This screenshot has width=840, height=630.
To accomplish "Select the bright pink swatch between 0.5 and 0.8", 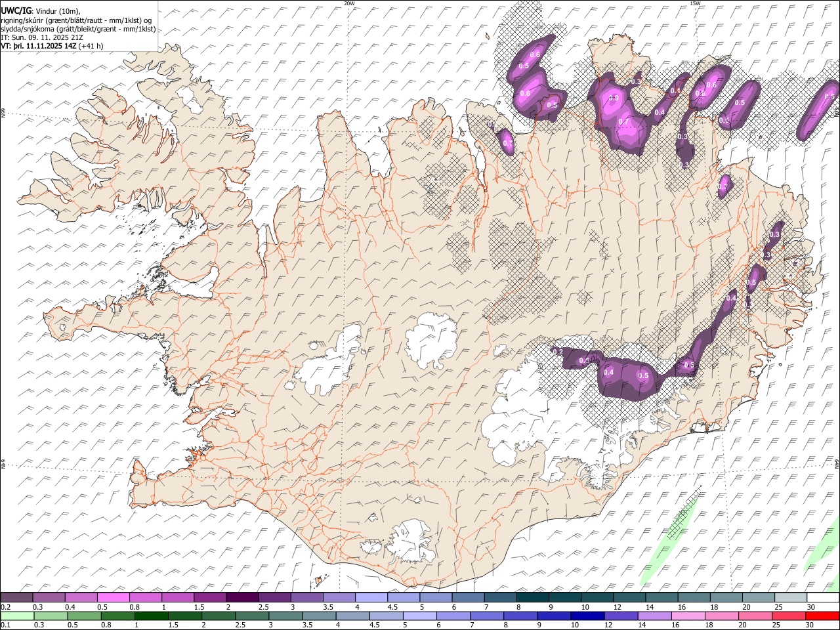I will pyautogui.click(x=113, y=597).
